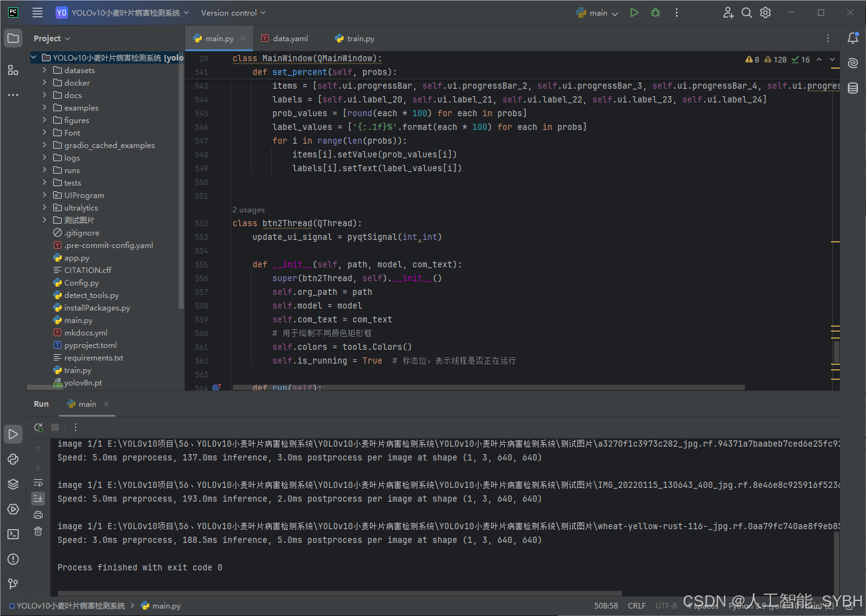Expand the datasets folder

(44, 70)
